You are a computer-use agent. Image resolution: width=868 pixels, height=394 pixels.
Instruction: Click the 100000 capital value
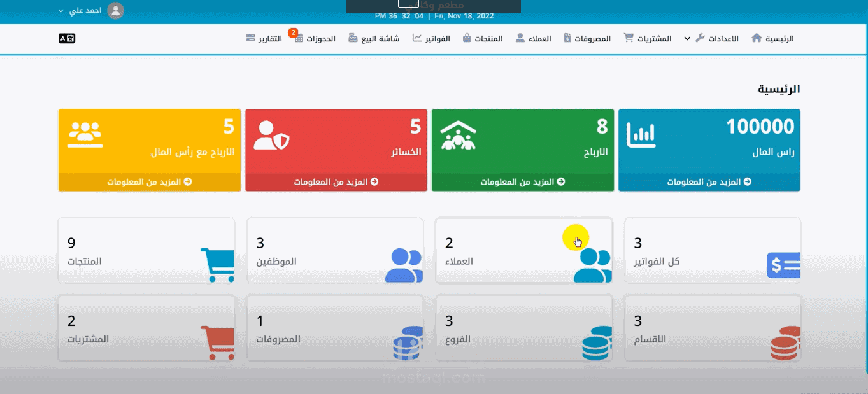pos(760,127)
